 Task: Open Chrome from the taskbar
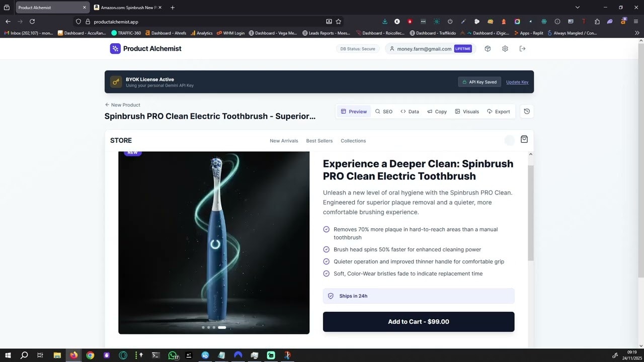[x=90, y=355]
